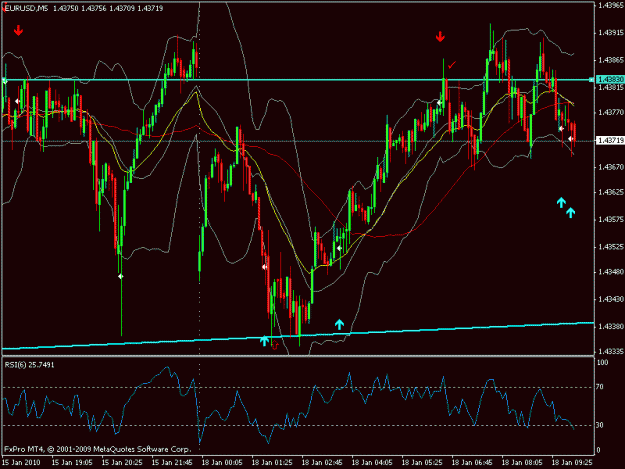This screenshot has width=625, height=469.
Task: Click the 18 Jan 09:25 time label
Action: coord(572,463)
